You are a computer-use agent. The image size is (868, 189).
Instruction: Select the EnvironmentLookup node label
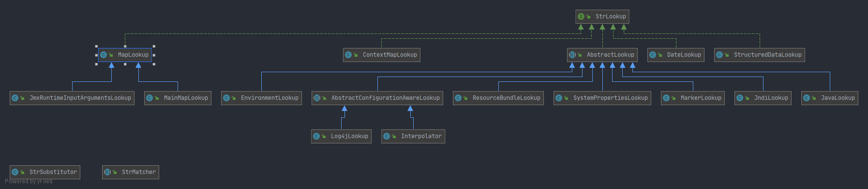click(x=269, y=98)
